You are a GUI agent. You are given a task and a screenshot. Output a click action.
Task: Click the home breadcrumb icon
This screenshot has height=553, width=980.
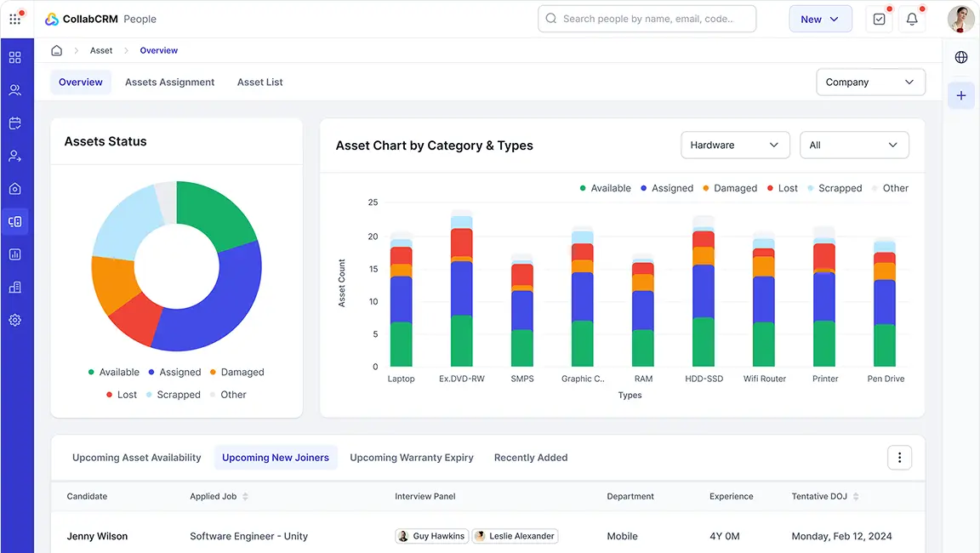[x=57, y=51]
